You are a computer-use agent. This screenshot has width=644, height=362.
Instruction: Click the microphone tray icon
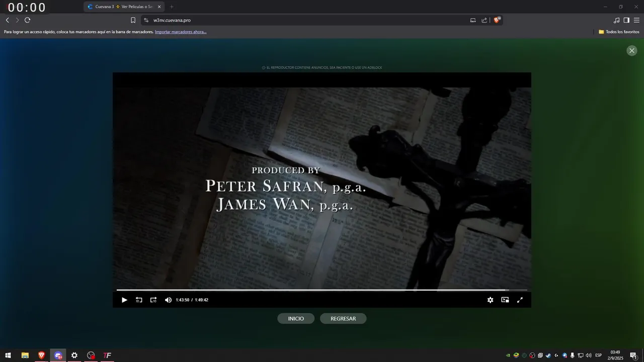pos(573,355)
